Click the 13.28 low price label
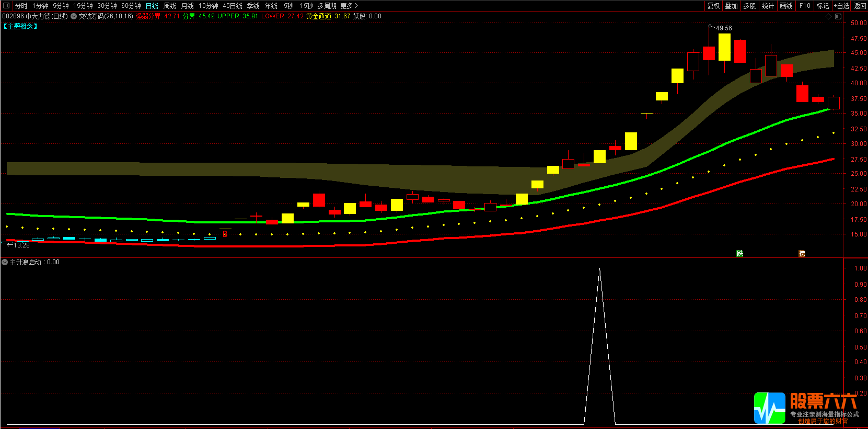Image resolution: width=868 pixels, height=429 pixels. pyautogui.click(x=21, y=245)
